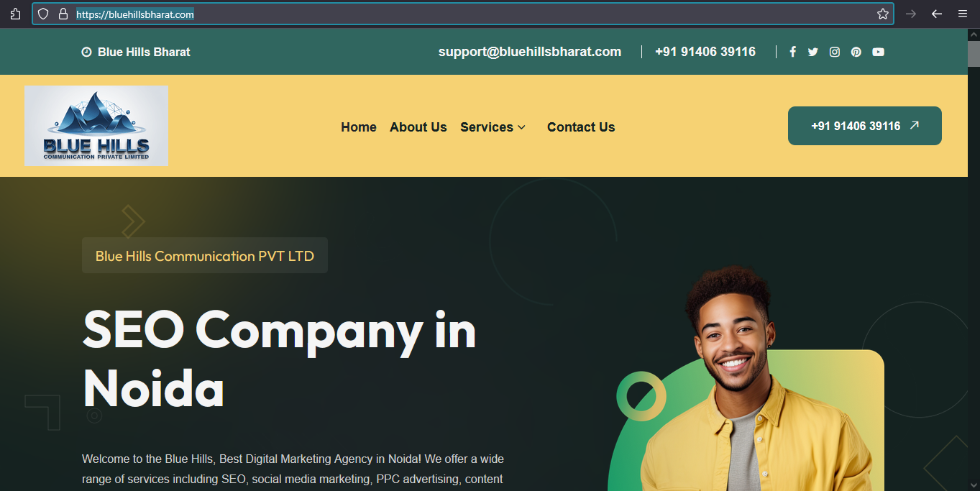Open the Facebook social icon
Screen dimensions: 980x491
[792, 52]
